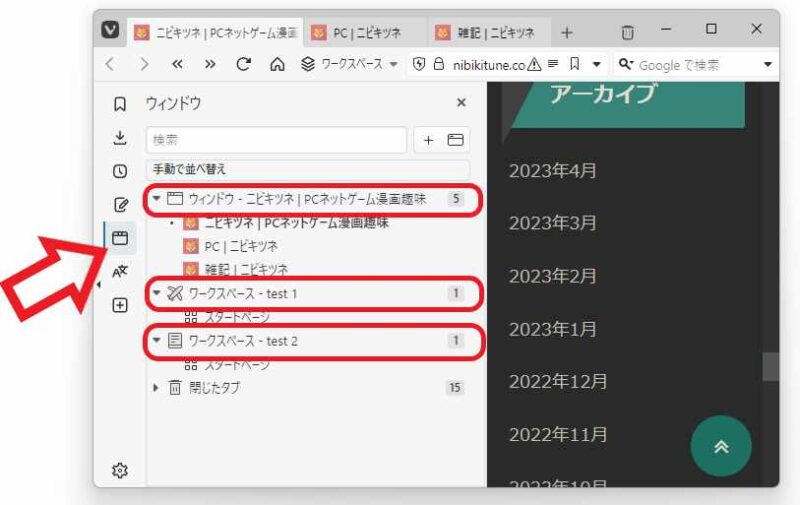Go to the home page
The width and height of the screenshot is (800, 505).
click(x=277, y=64)
